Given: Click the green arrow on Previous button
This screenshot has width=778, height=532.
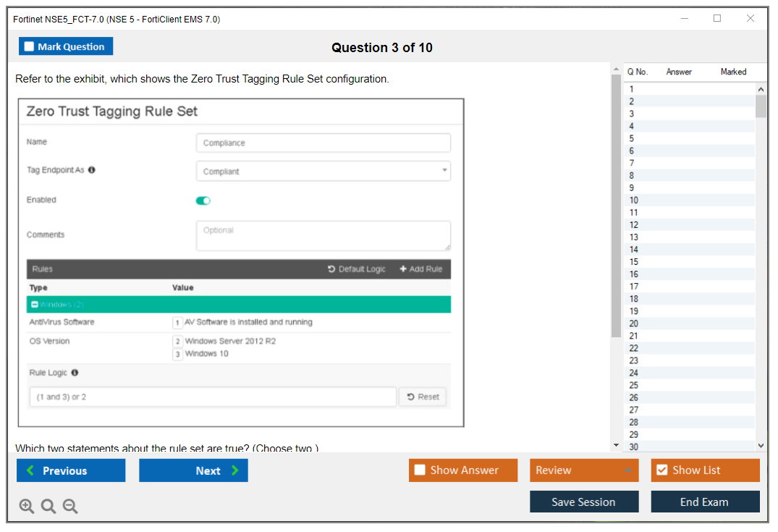Looking at the screenshot, I should coord(30,470).
